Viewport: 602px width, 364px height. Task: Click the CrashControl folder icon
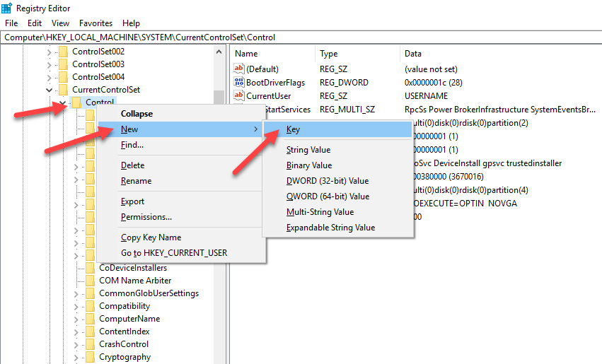pyautogui.click(x=90, y=344)
